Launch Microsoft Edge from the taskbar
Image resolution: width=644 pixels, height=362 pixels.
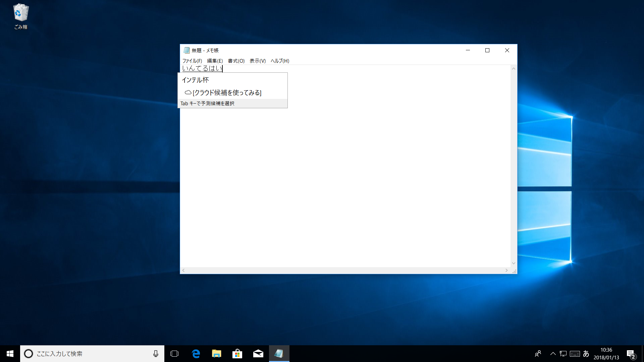pos(196,354)
